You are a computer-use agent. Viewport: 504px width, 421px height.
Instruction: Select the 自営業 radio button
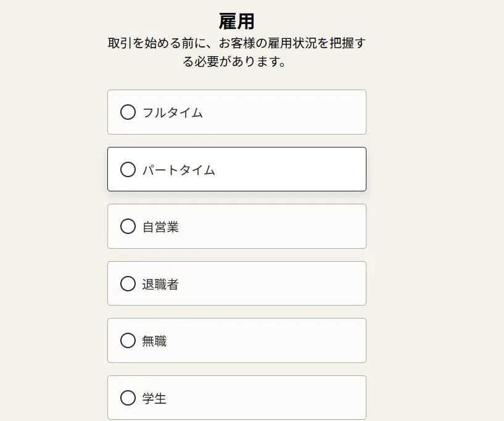pyautogui.click(x=128, y=227)
